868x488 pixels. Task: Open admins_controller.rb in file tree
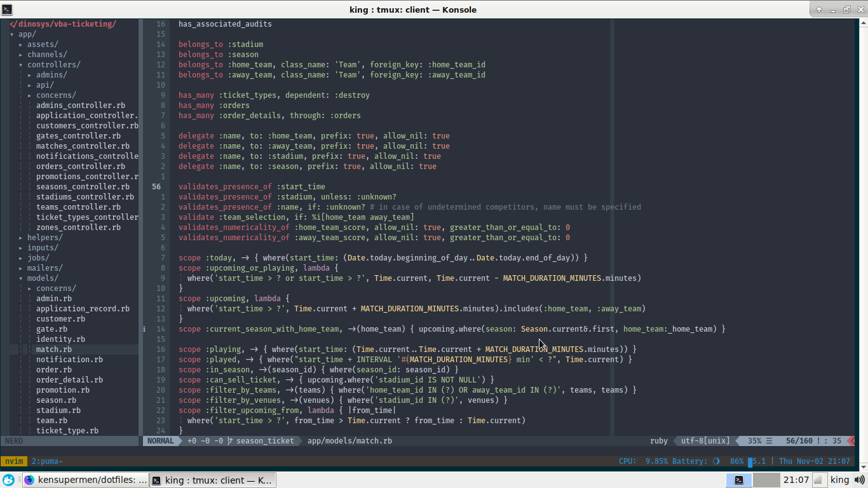(x=81, y=105)
